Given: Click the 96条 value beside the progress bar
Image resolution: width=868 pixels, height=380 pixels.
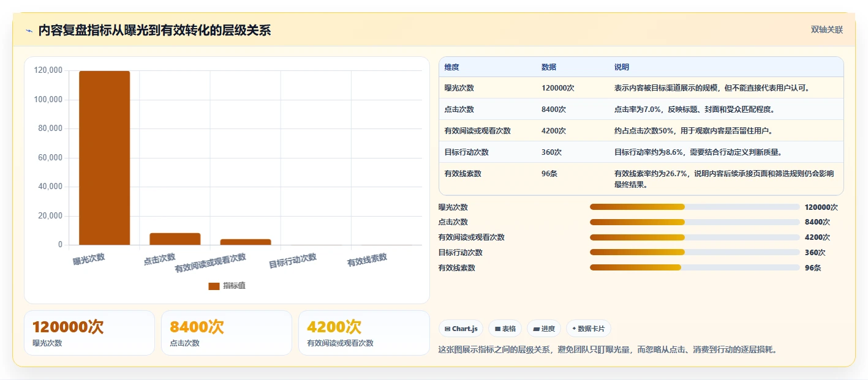Looking at the screenshot, I should (x=813, y=267).
